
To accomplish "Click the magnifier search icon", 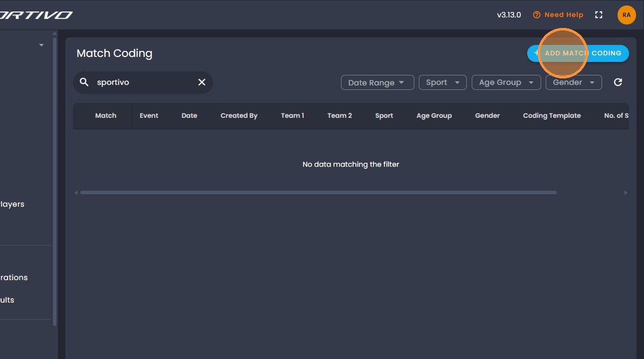I will pyautogui.click(x=84, y=82).
